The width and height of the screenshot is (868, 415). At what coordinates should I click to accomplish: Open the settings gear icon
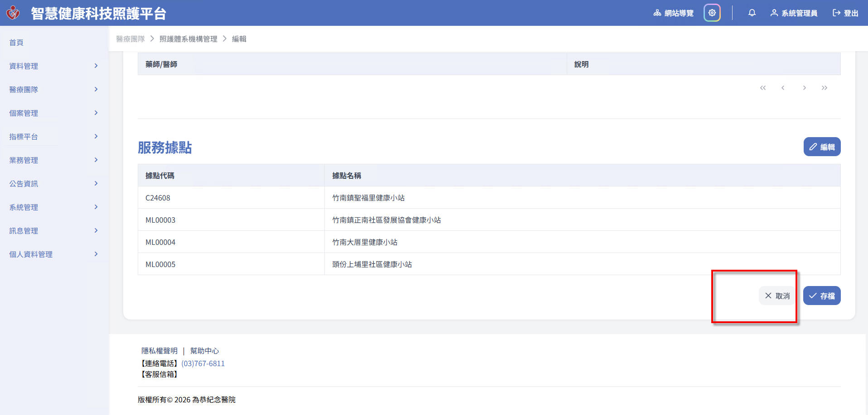[712, 13]
